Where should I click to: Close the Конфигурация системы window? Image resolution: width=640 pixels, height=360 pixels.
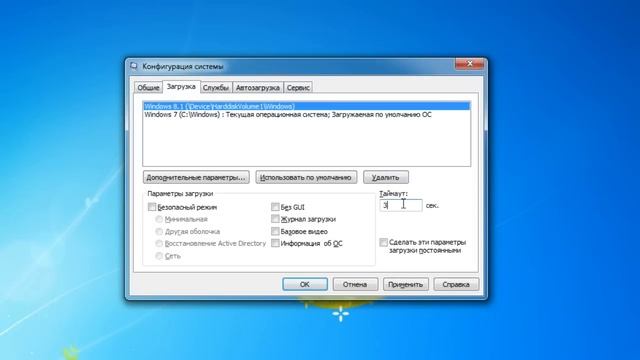point(469,64)
